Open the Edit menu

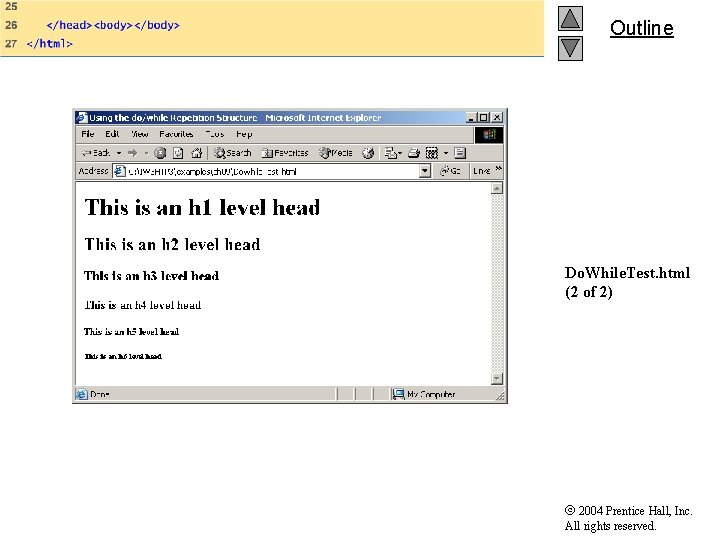[x=112, y=134]
